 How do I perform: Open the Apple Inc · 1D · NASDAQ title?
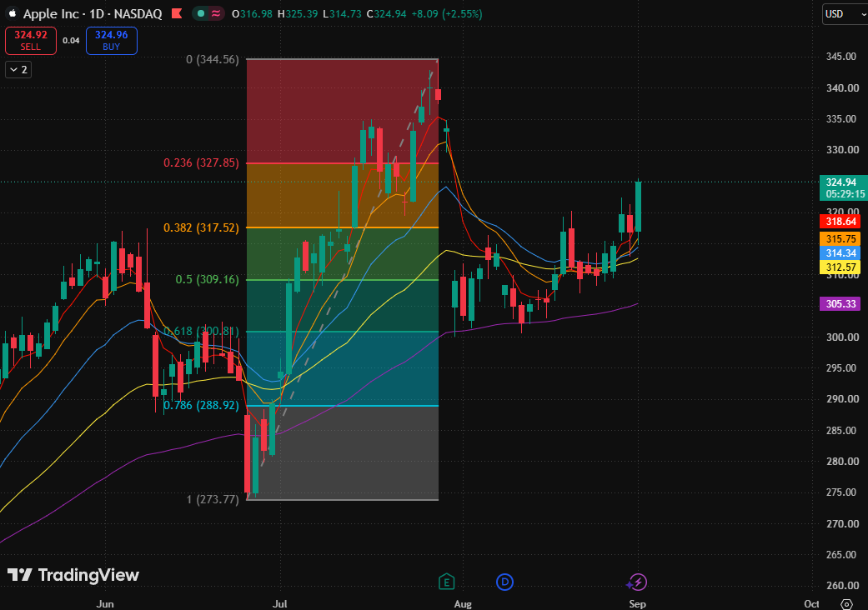(93, 14)
